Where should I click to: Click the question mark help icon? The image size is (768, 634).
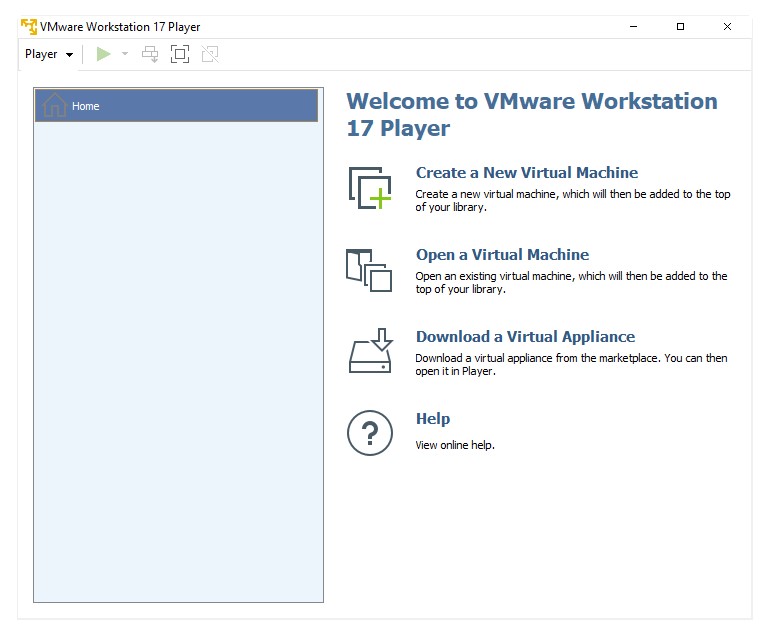pos(370,433)
